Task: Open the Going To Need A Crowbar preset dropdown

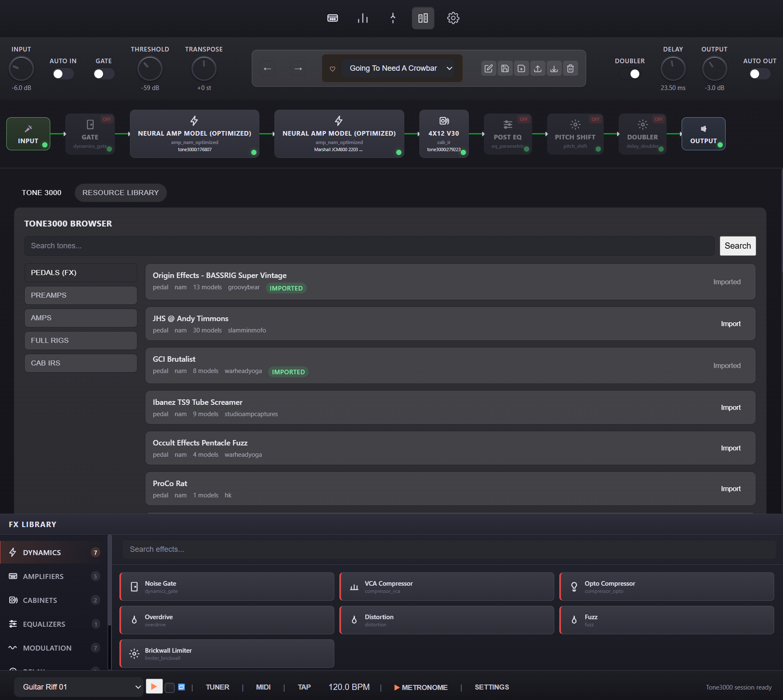Action: pyautogui.click(x=399, y=68)
